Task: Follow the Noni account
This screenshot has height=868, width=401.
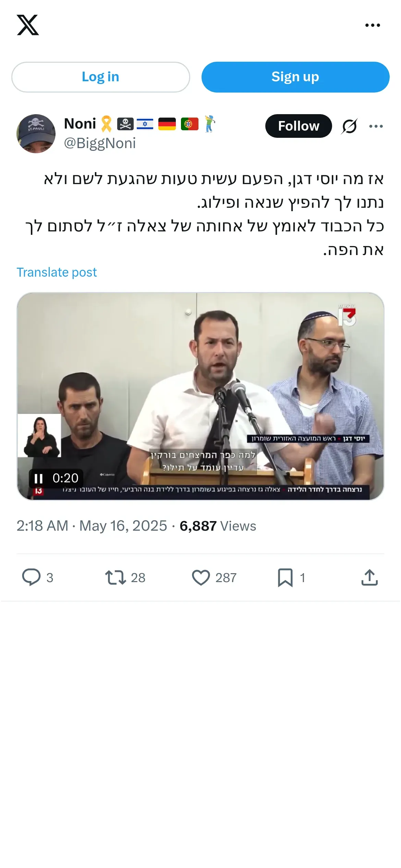Action: tap(299, 126)
